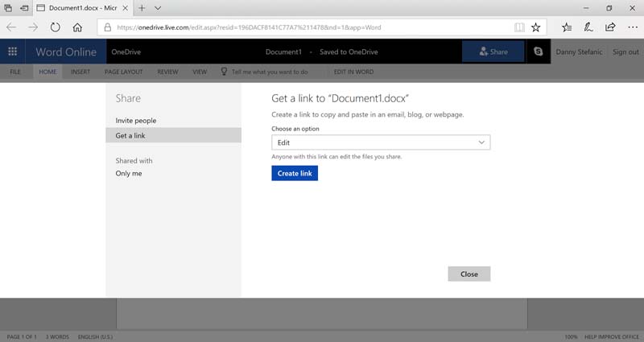Click the browser address bar URL
Screen dimensions: 644x342
tap(249, 27)
